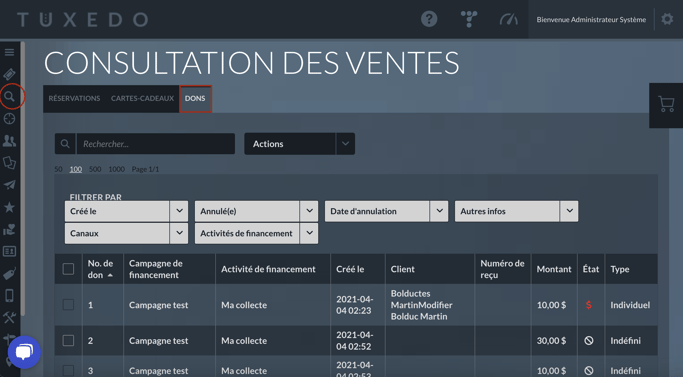Image resolution: width=683 pixels, height=377 pixels.
Task: Show 100 results per page
Action: 76,169
